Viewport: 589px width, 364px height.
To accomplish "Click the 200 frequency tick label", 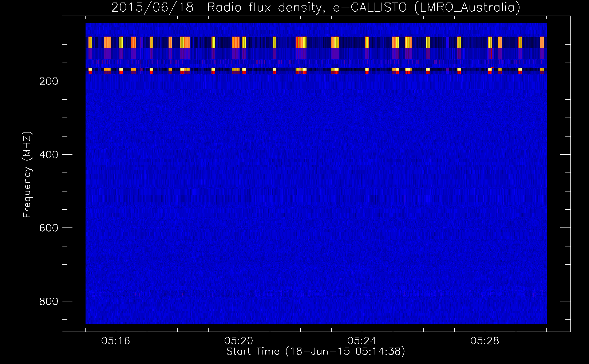I will [49, 81].
